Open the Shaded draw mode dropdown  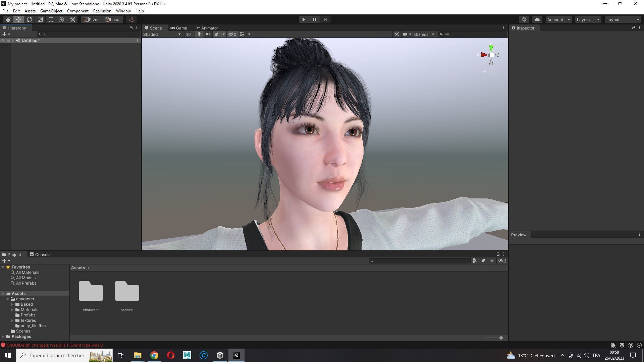(162, 34)
